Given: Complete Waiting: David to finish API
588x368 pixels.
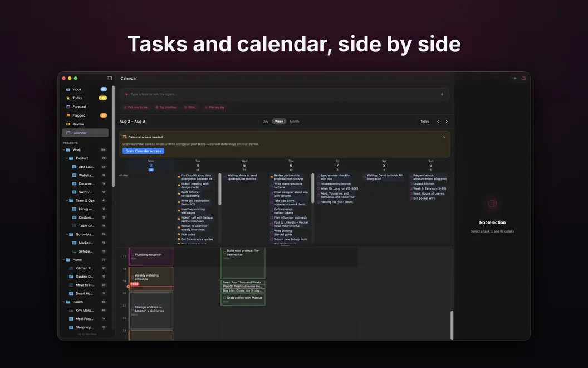Looking at the screenshot, I should click(365, 177).
